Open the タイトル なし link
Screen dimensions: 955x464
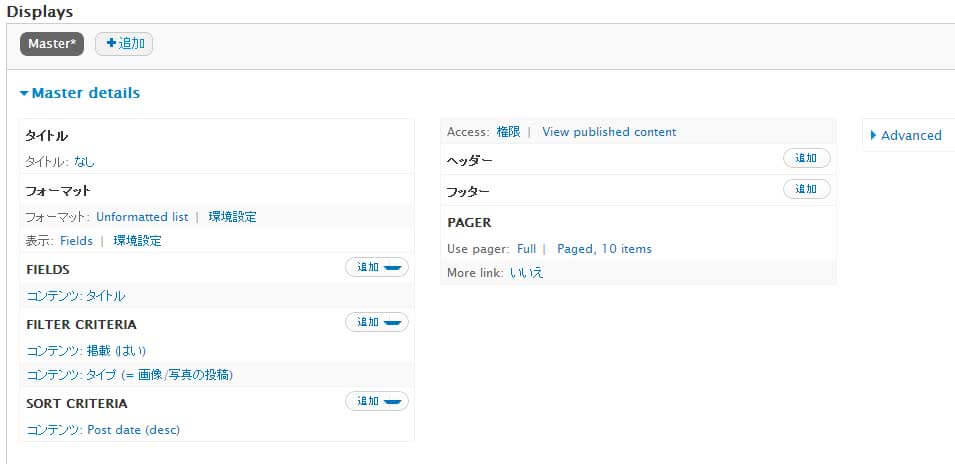click(x=84, y=161)
